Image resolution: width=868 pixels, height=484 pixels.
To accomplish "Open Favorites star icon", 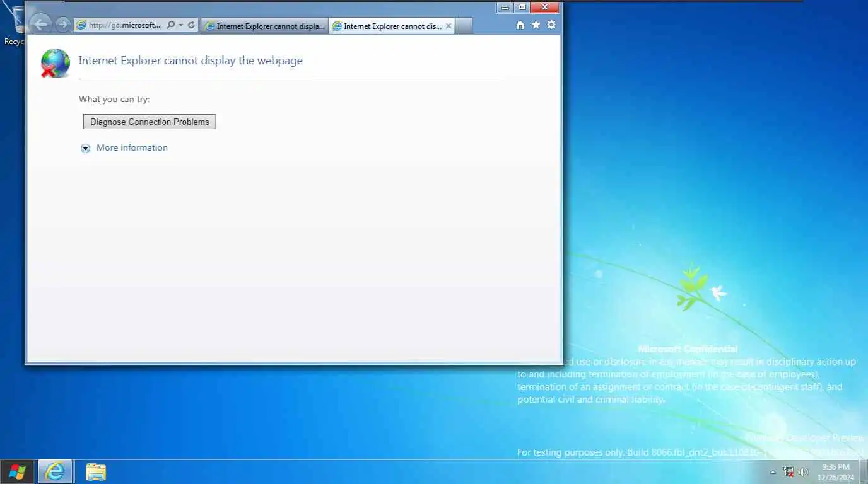I will [536, 25].
